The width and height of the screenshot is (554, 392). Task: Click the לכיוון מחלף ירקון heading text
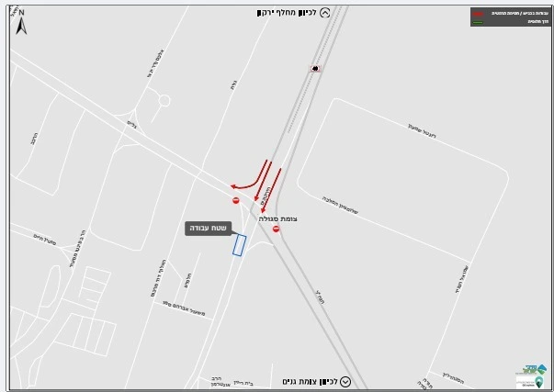(x=287, y=13)
